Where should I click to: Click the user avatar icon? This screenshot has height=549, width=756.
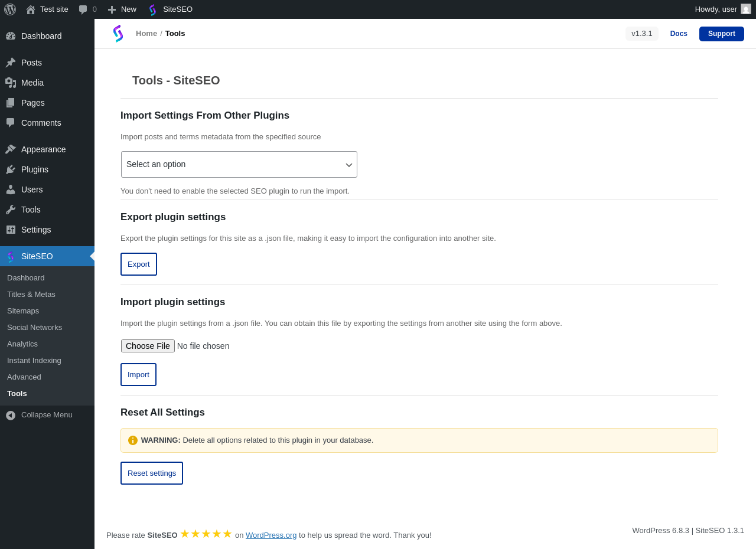[x=746, y=9]
